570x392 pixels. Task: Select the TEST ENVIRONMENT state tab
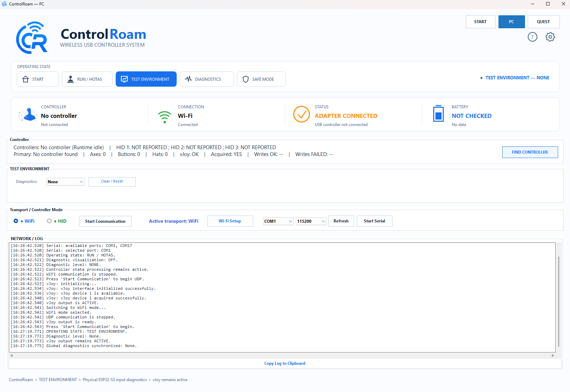146,79
